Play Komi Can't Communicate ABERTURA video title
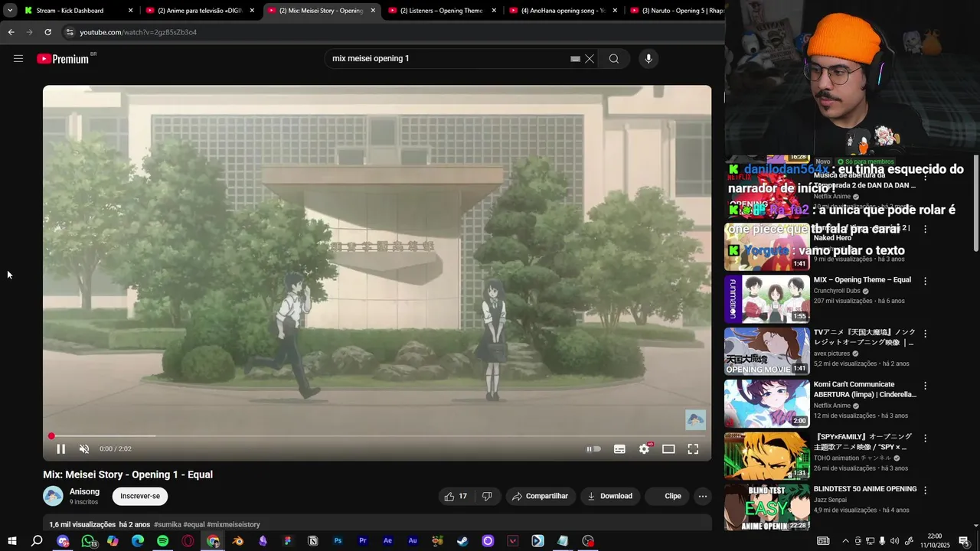The width and height of the screenshot is (980, 551). coord(864,390)
